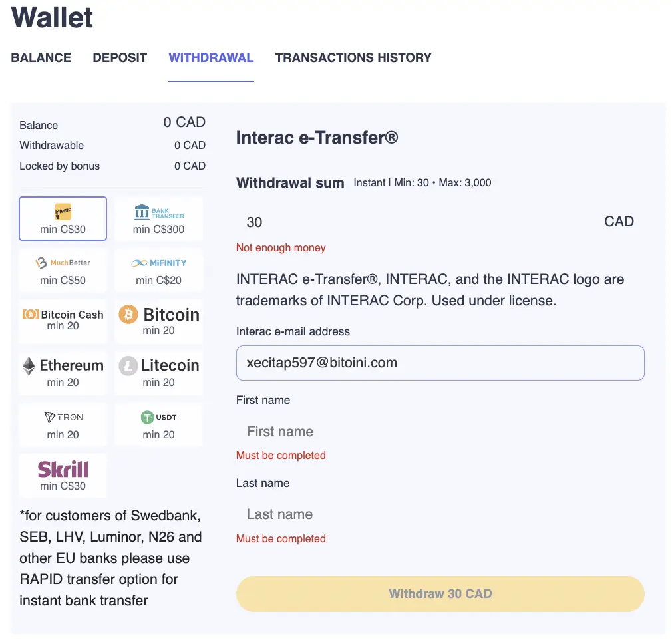View the Transactions History tab
Viewport: 672px width, 644px height.
click(x=353, y=58)
